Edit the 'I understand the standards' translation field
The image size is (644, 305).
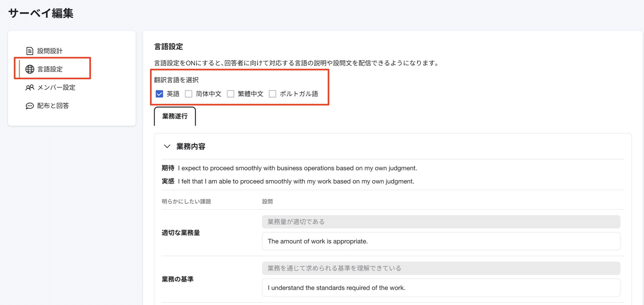coord(441,288)
